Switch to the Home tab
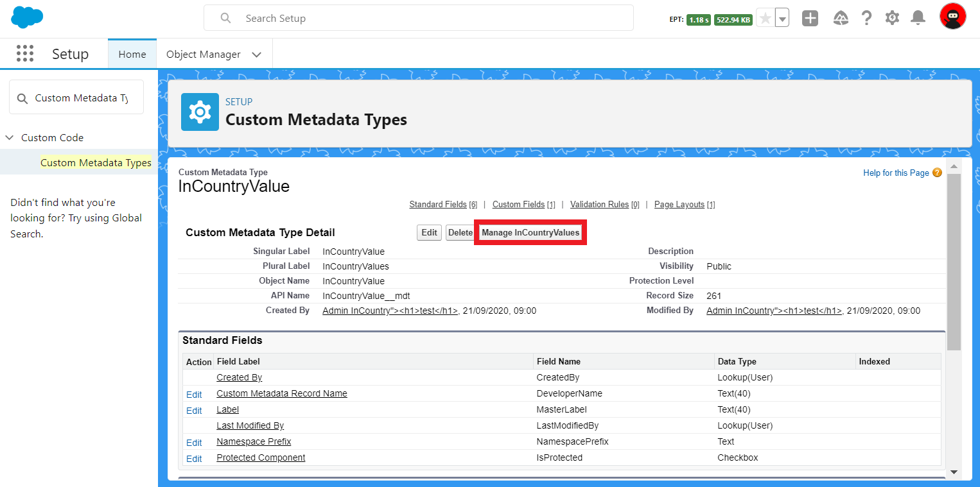Viewport: 980px width, 487px height. click(x=132, y=54)
